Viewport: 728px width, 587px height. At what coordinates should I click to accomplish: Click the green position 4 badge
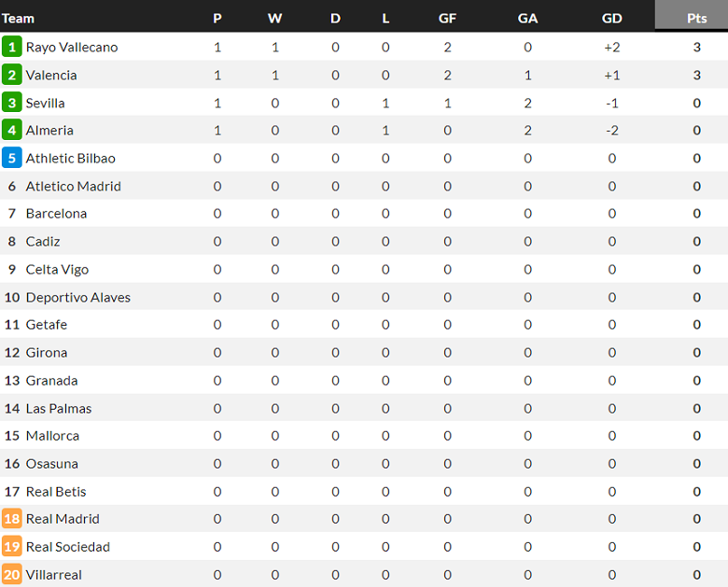[12, 130]
